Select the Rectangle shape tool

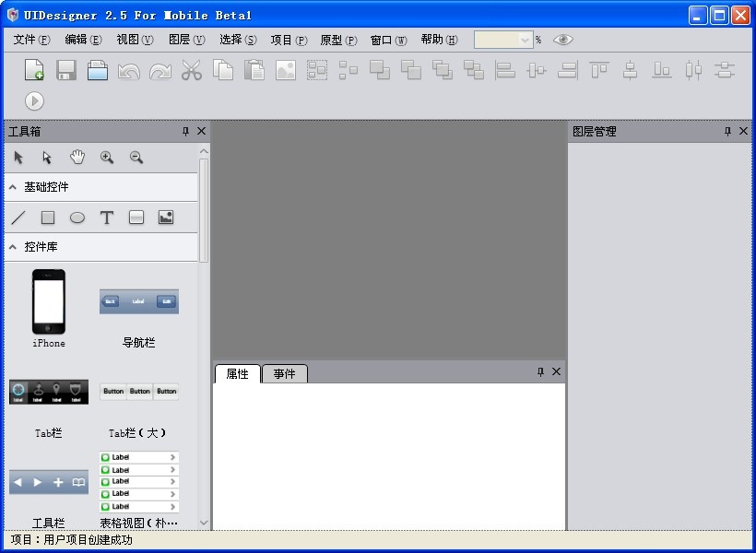48,218
